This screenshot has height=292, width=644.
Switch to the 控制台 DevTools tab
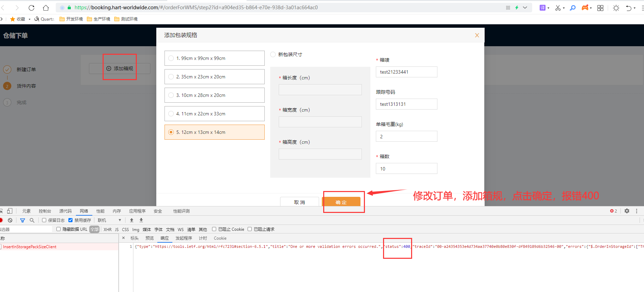click(x=45, y=211)
